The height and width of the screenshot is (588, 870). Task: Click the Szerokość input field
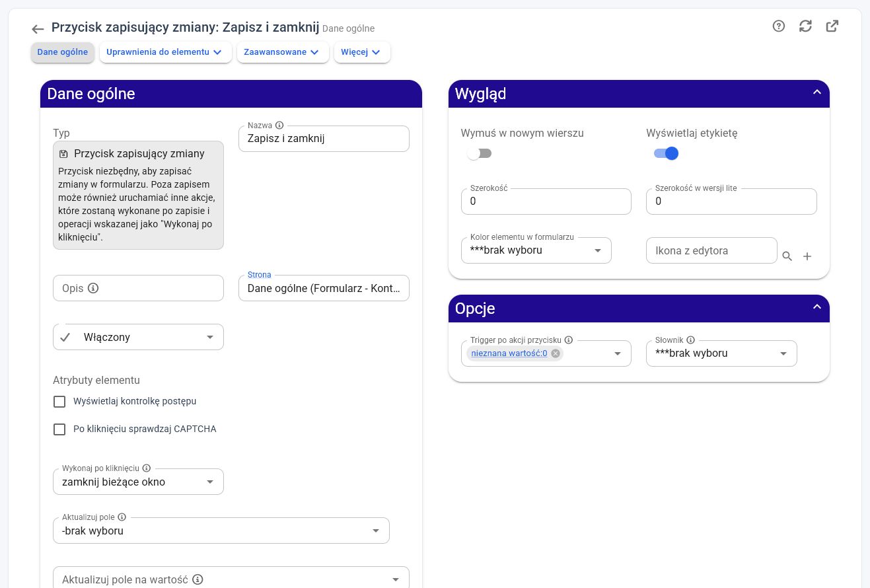pyautogui.click(x=546, y=202)
